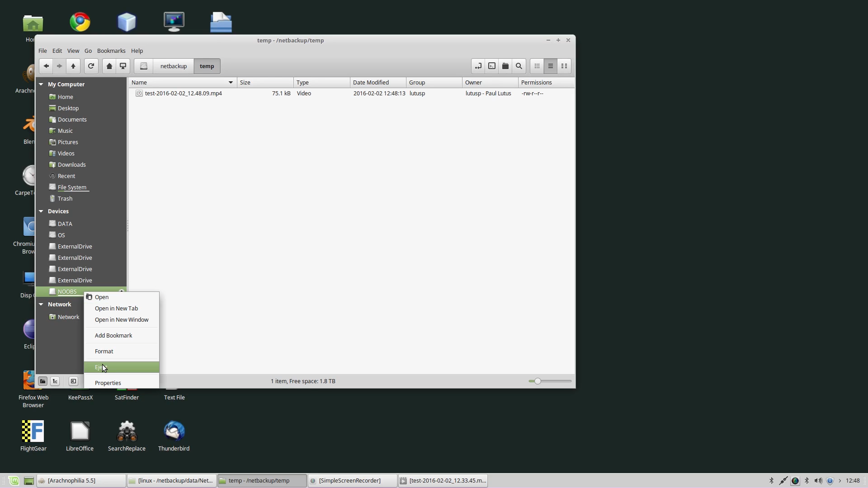Image resolution: width=868 pixels, height=488 pixels.
Task: Click the netbackup path button
Action: [x=173, y=66]
